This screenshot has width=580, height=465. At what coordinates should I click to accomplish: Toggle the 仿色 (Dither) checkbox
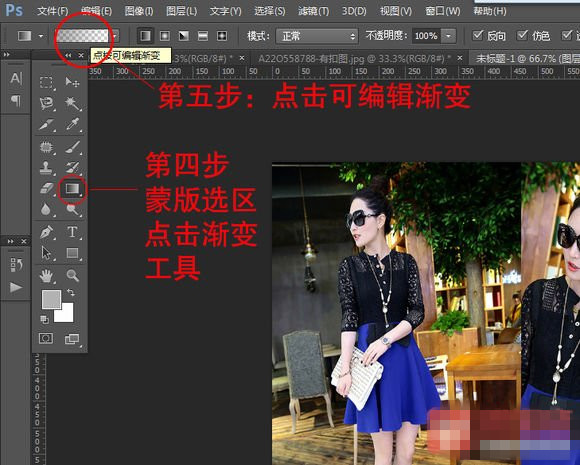[x=522, y=35]
